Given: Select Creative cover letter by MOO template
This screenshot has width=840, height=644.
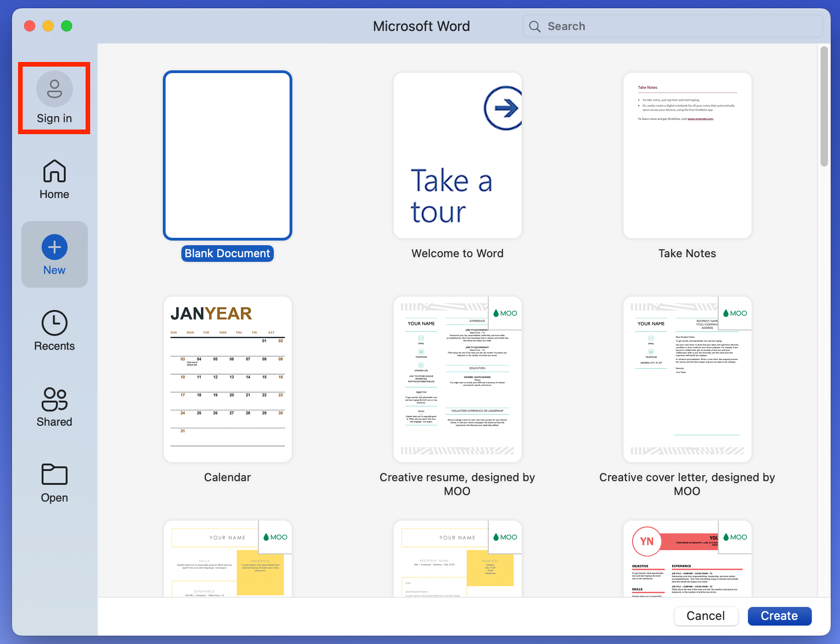Looking at the screenshot, I should tap(687, 379).
